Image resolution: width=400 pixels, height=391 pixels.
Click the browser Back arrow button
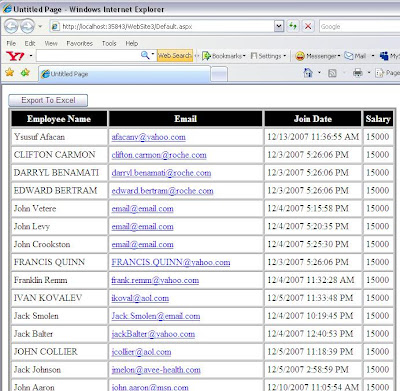pyautogui.click(x=11, y=26)
